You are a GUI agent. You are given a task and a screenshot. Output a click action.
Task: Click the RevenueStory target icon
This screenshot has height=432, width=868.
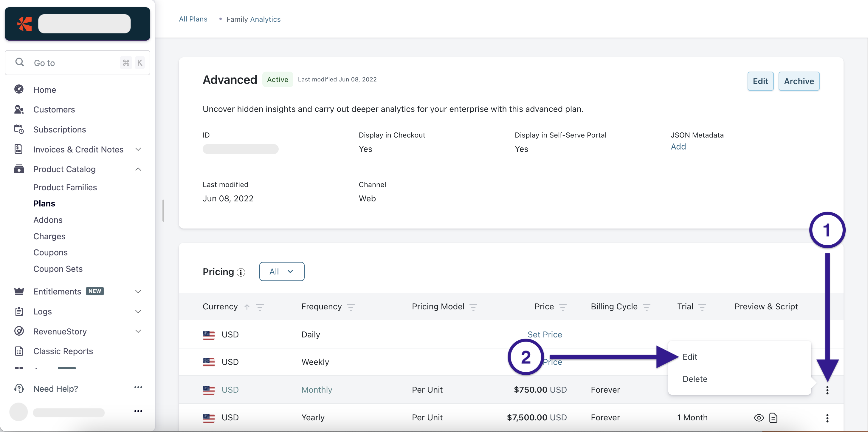pos(19,331)
